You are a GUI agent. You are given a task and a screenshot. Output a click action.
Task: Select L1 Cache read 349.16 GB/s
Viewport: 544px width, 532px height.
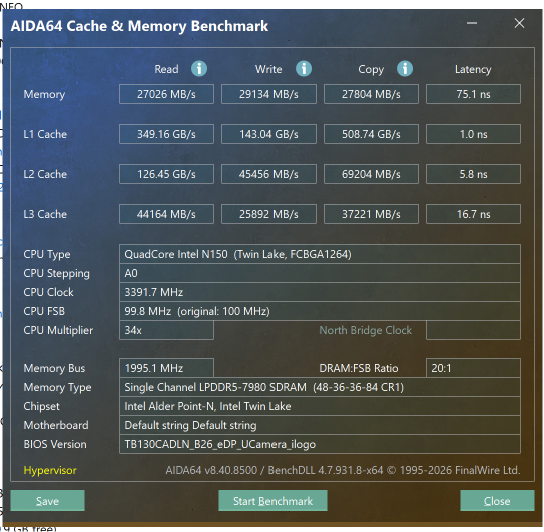tap(166, 134)
